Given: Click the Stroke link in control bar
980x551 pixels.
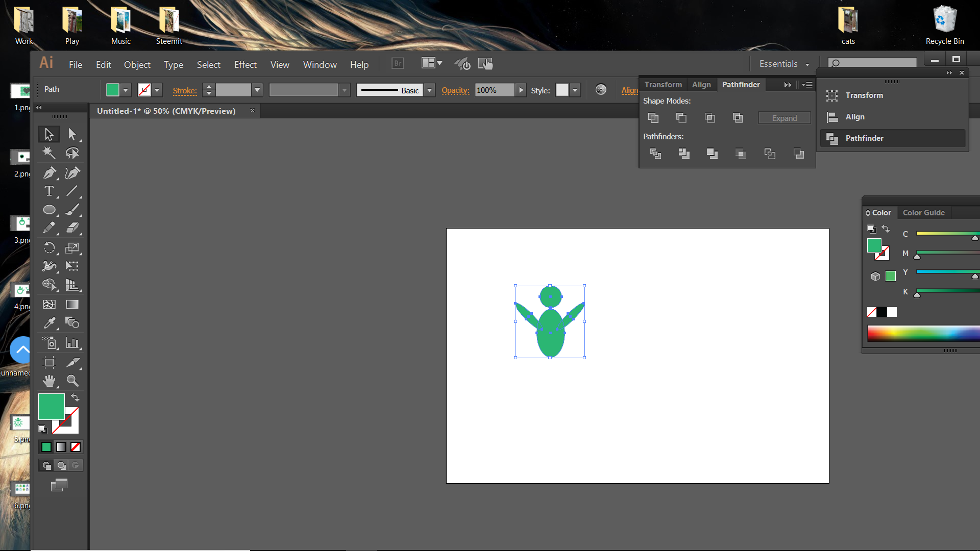Looking at the screenshot, I should click(185, 90).
